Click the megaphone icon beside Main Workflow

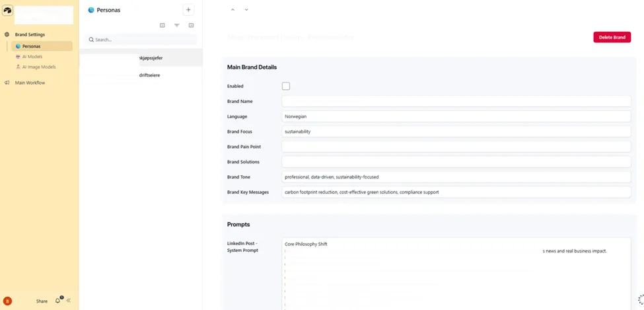point(7,83)
